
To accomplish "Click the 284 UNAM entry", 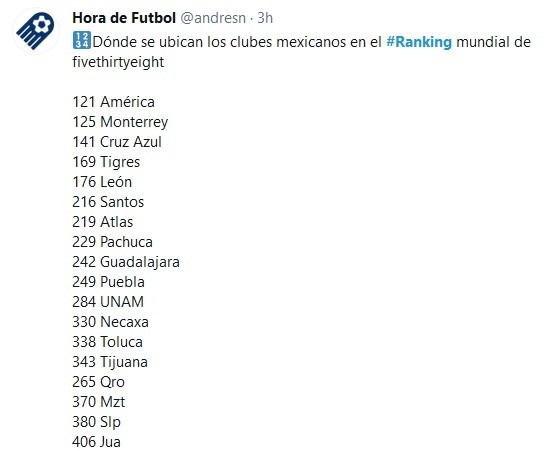I will (x=108, y=302).
